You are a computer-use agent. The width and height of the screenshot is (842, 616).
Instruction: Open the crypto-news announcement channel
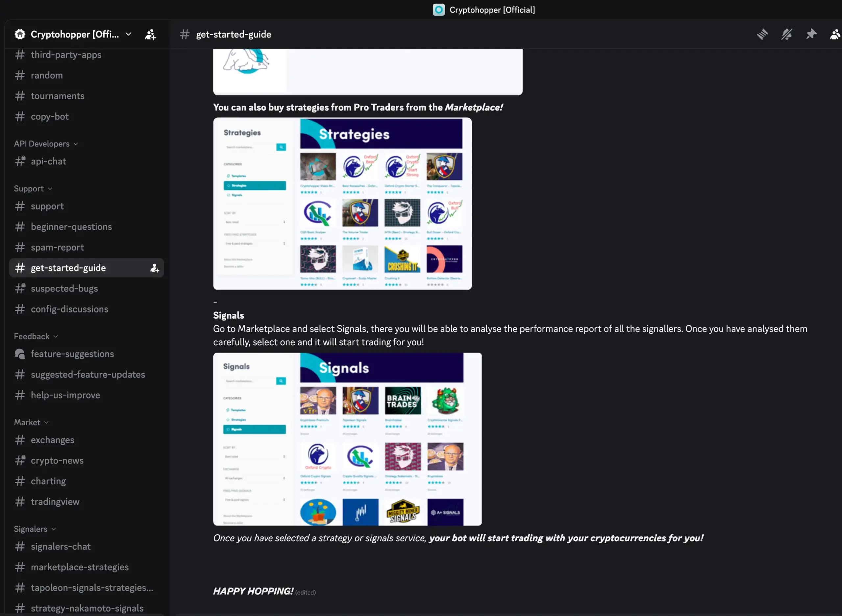click(57, 460)
